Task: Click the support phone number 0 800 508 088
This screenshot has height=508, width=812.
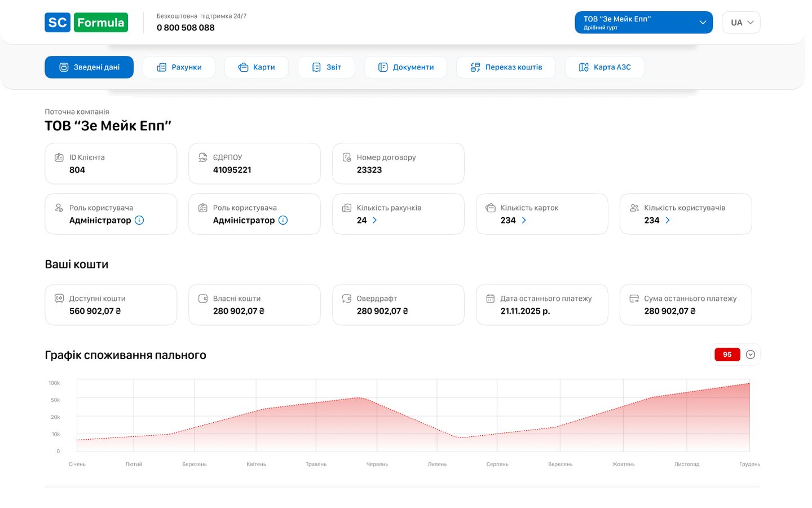Action: coord(186,28)
